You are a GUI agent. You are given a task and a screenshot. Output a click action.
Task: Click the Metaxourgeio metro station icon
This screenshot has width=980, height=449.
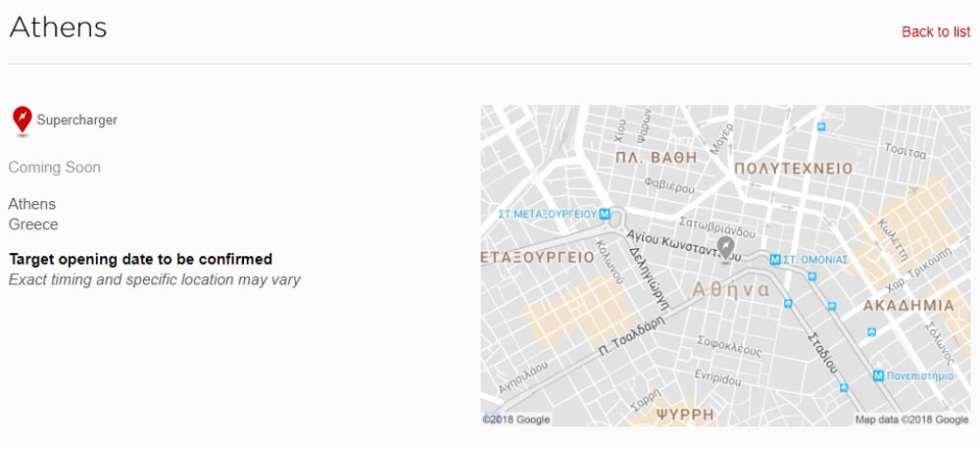pyautogui.click(x=605, y=213)
